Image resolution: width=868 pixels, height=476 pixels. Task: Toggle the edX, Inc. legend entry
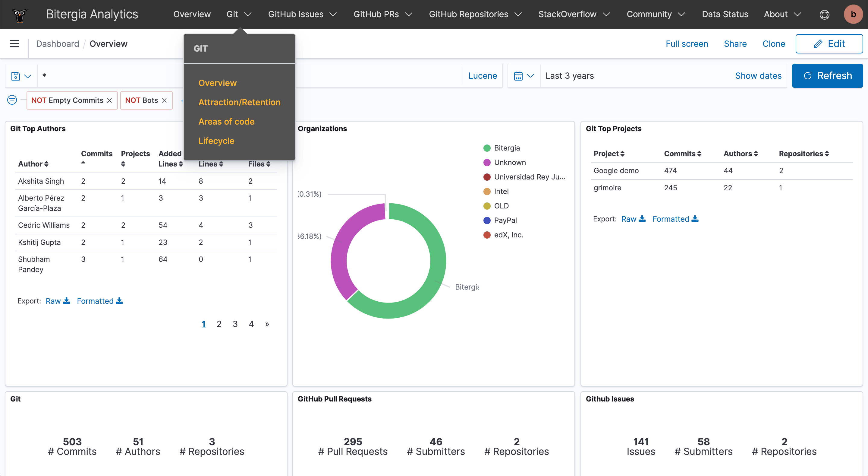click(503, 235)
